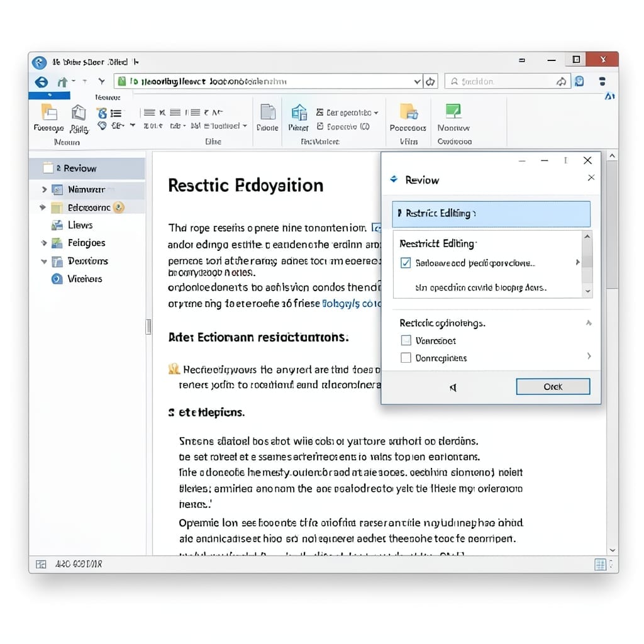
Task: Click the blue A icon at ribbon right
Action: [x=609, y=96]
